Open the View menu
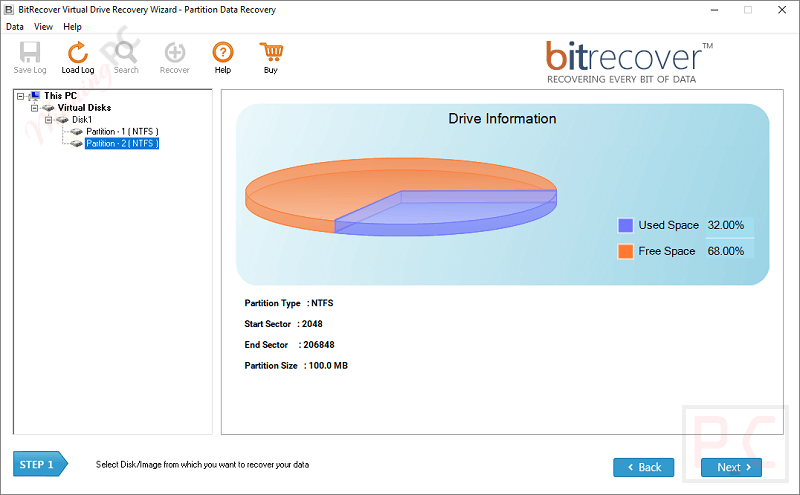The height and width of the screenshot is (495, 800). (43, 27)
